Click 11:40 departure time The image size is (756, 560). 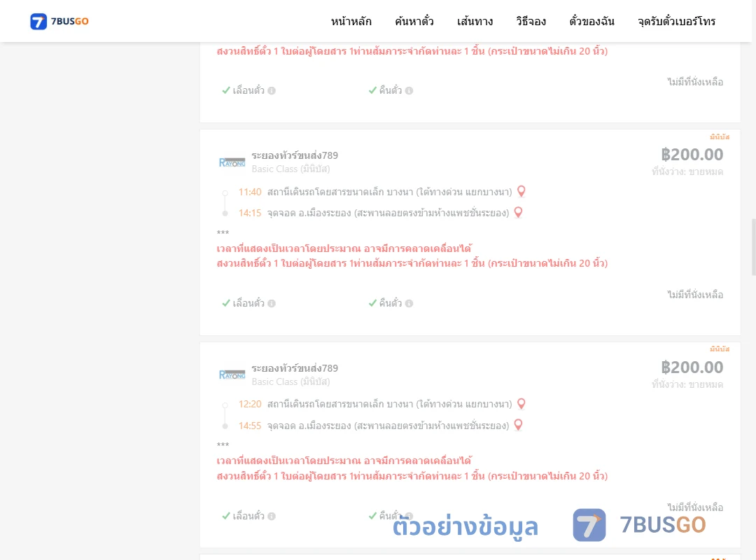tap(250, 192)
